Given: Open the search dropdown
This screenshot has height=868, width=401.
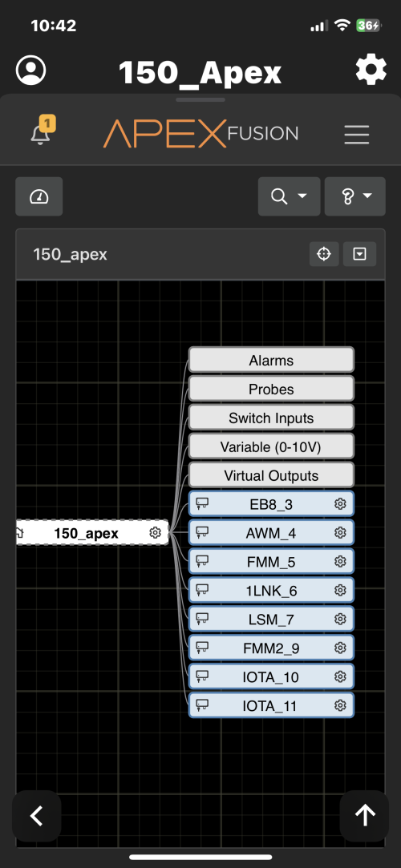Looking at the screenshot, I should 289,196.
